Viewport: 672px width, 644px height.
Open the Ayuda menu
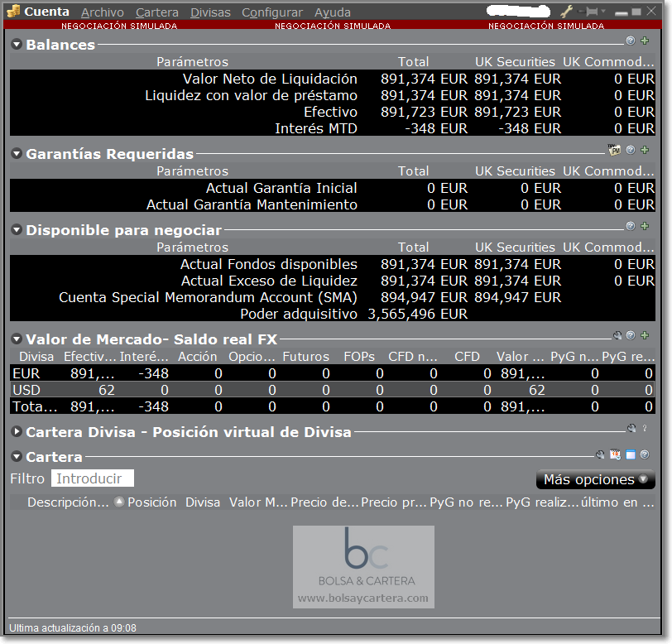(x=333, y=12)
